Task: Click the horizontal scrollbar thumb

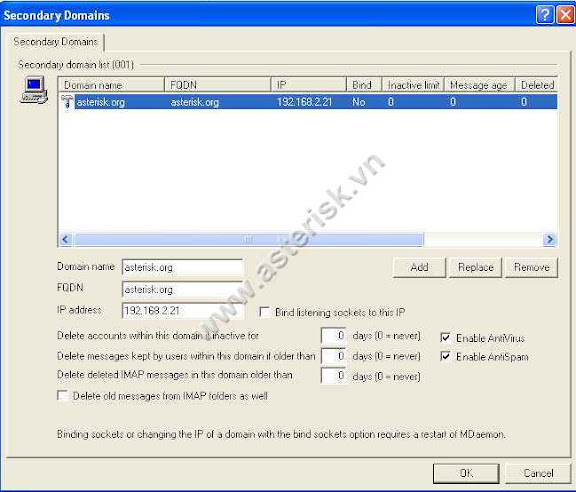Action: tap(248, 240)
